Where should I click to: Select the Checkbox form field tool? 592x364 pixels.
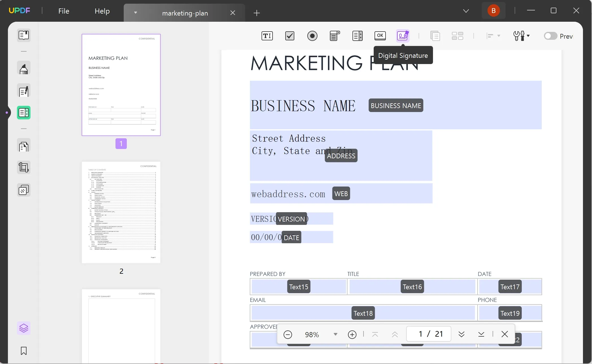(290, 36)
